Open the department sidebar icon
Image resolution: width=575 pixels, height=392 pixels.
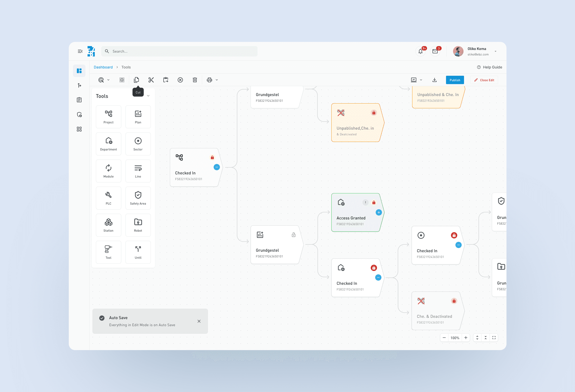click(x=79, y=115)
